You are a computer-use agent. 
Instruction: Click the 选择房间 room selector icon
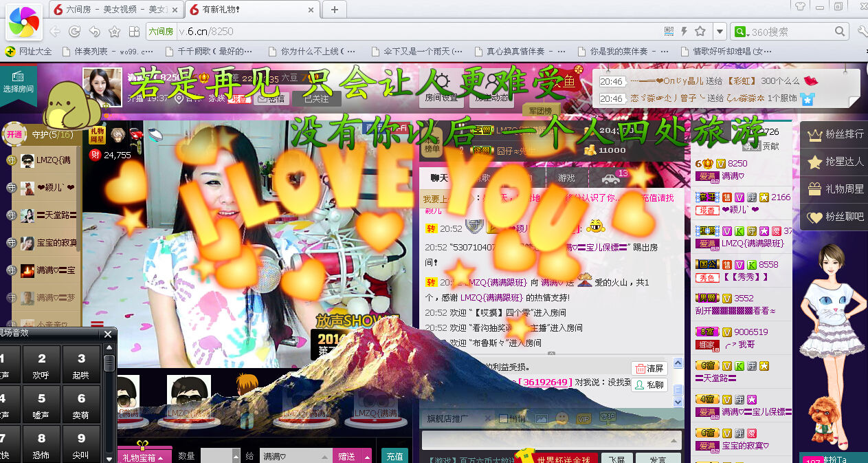(x=18, y=83)
